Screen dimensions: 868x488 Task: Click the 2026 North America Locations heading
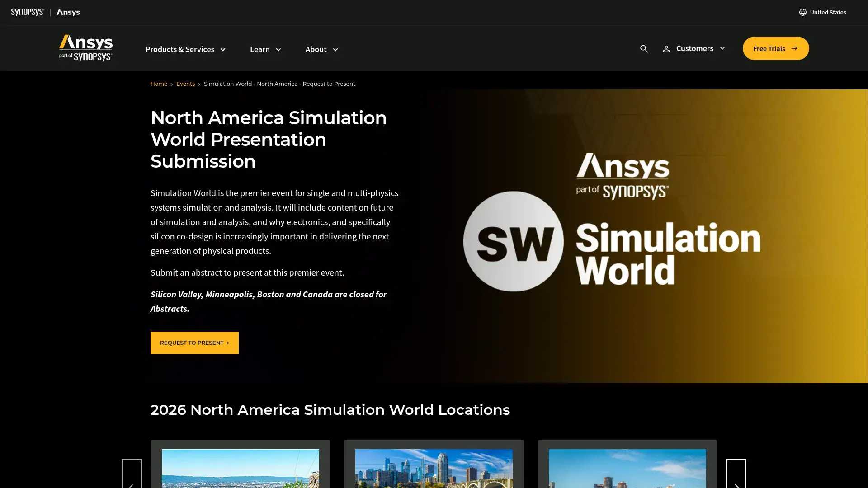click(330, 410)
